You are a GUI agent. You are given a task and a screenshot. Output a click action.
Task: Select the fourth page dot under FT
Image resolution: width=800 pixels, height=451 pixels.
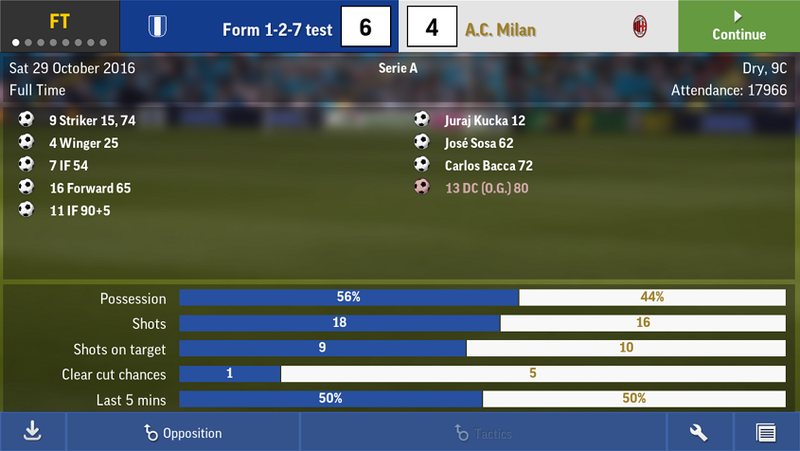coord(53,43)
